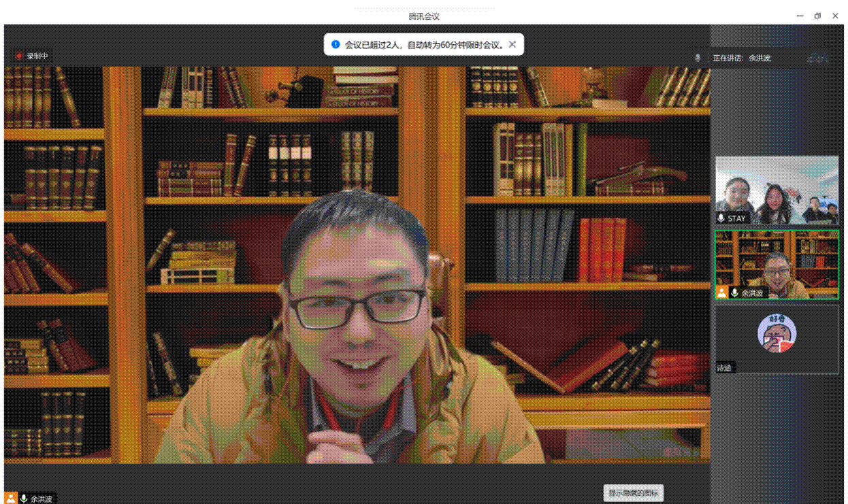848x504 pixels.
Task: Click the 余洪波 name label on main video
Action: click(x=42, y=499)
